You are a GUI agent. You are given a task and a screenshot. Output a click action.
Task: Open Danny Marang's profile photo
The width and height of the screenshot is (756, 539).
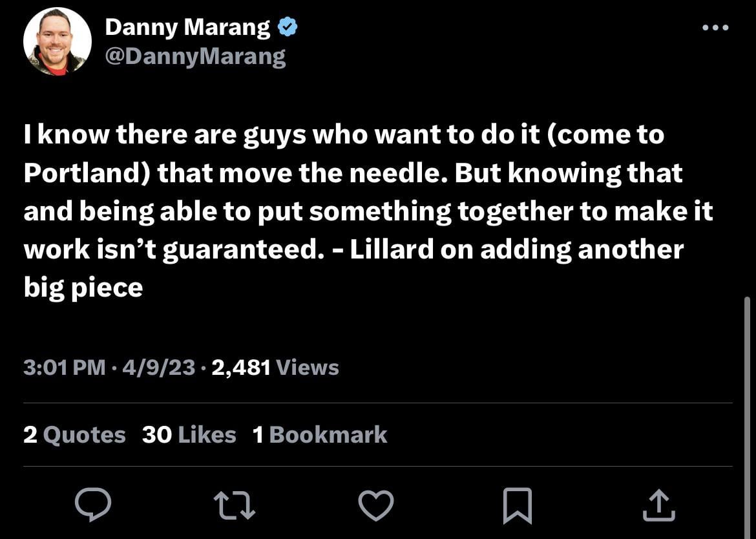[x=57, y=43]
